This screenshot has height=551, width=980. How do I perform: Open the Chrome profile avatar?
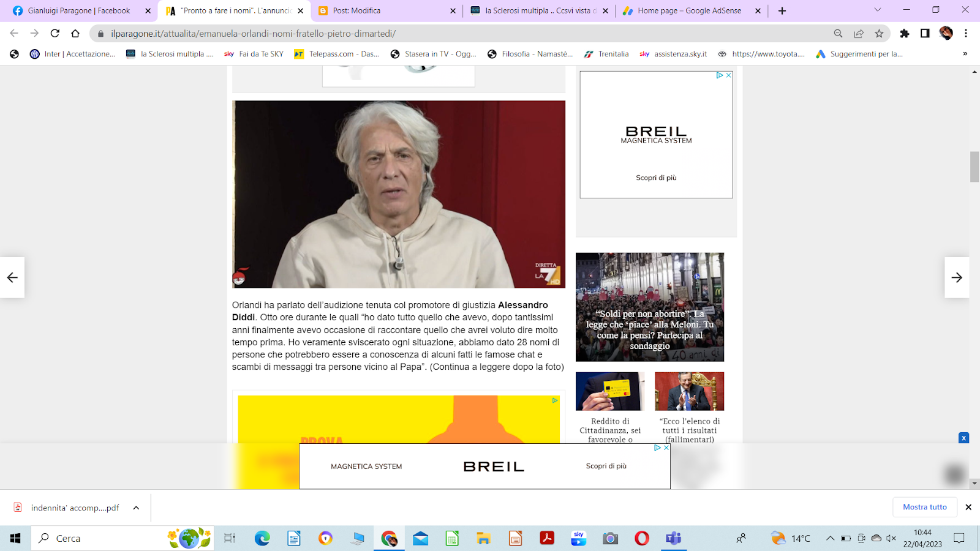[x=946, y=34]
